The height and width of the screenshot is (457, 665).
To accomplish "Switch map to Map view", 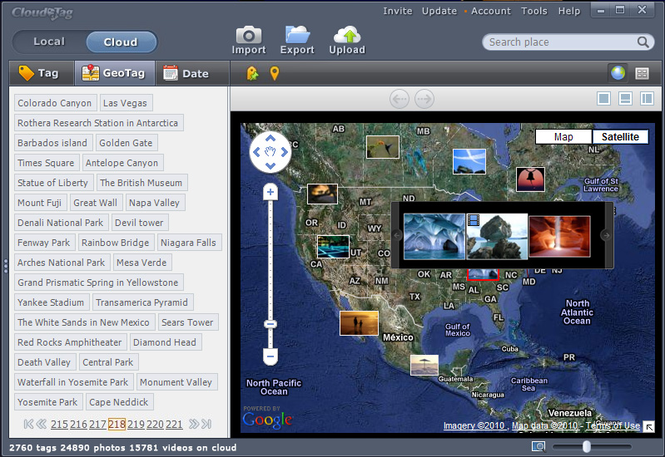I will tap(563, 137).
